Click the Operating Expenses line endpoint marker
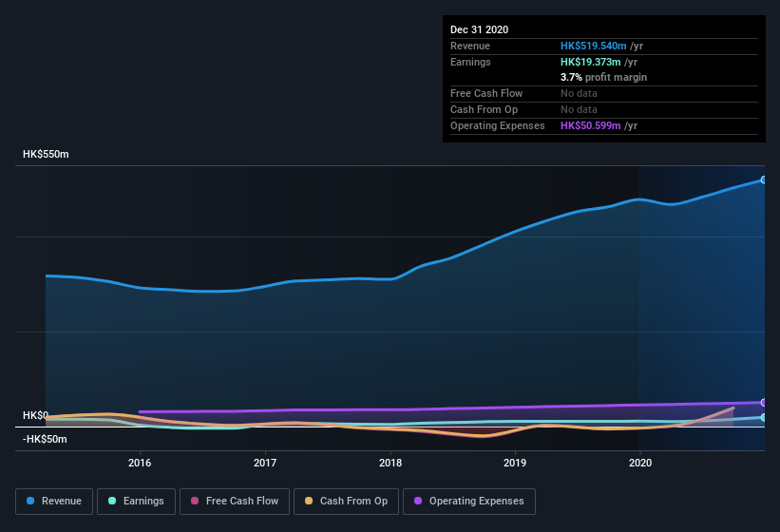Image resolution: width=780 pixels, height=532 pixels. click(763, 402)
